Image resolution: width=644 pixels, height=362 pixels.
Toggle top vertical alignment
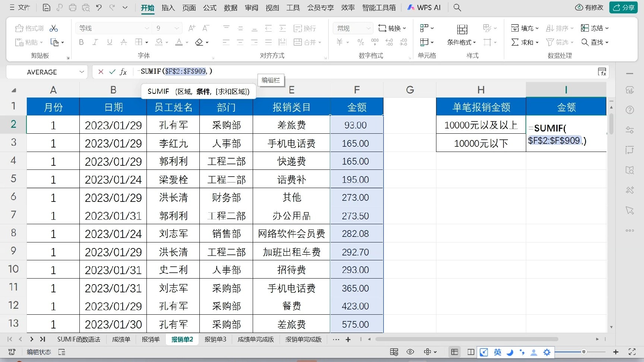(226, 28)
